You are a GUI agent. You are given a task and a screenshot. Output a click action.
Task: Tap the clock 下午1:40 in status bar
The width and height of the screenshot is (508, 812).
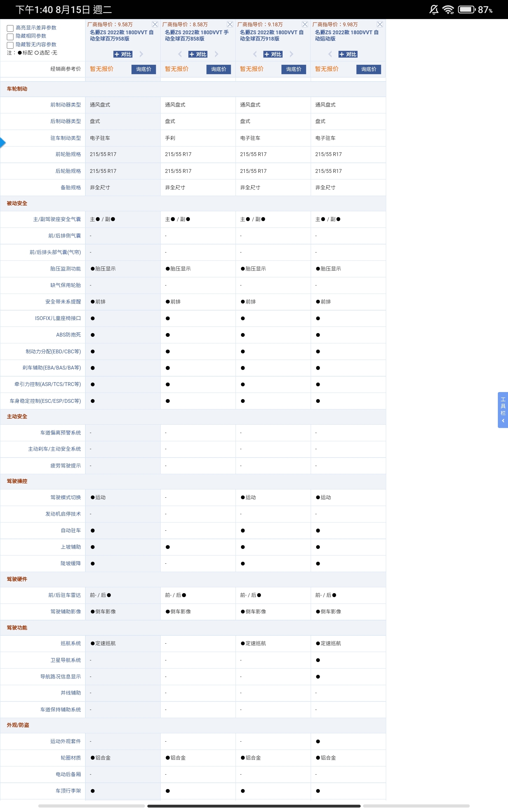pyautogui.click(x=34, y=10)
